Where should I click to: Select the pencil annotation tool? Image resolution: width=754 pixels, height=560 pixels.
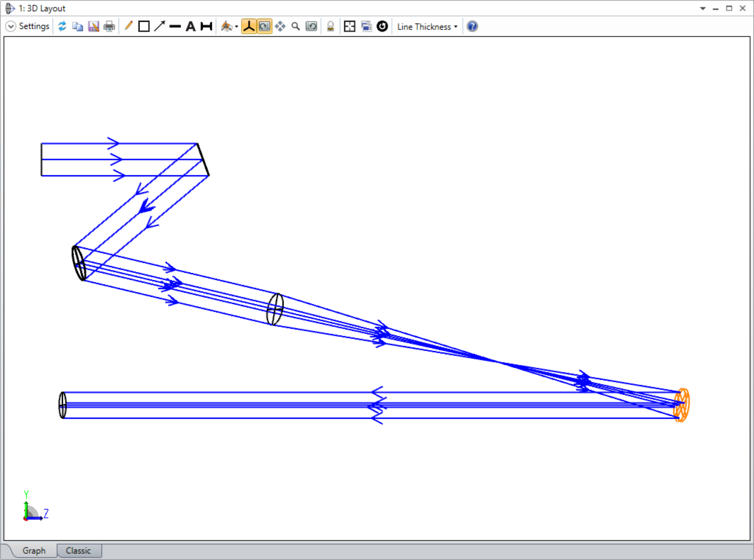point(129,26)
